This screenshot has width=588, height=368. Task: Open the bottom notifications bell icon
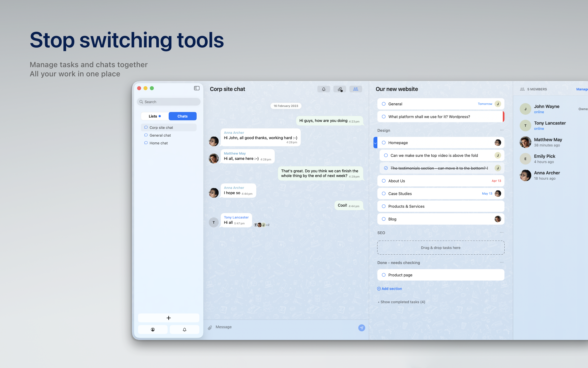(x=184, y=329)
